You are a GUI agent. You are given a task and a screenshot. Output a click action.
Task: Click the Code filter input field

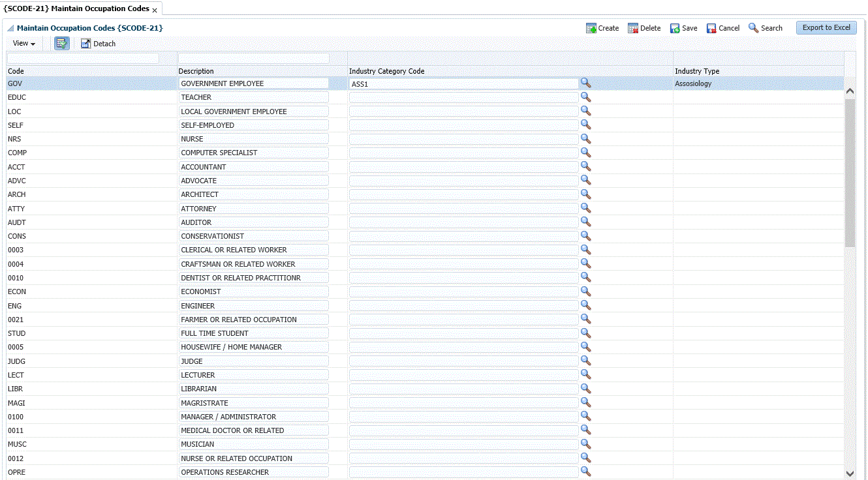click(83, 59)
